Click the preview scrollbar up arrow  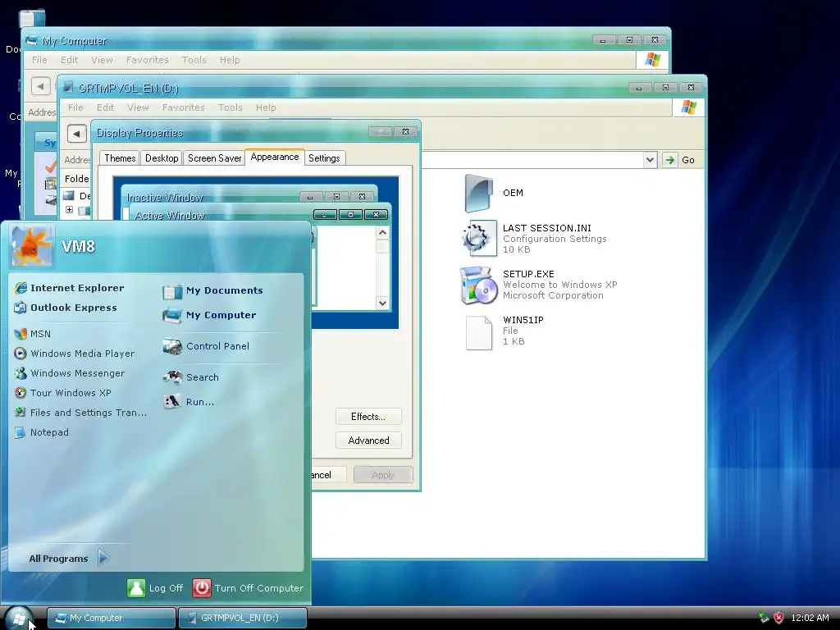pyautogui.click(x=382, y=232)
